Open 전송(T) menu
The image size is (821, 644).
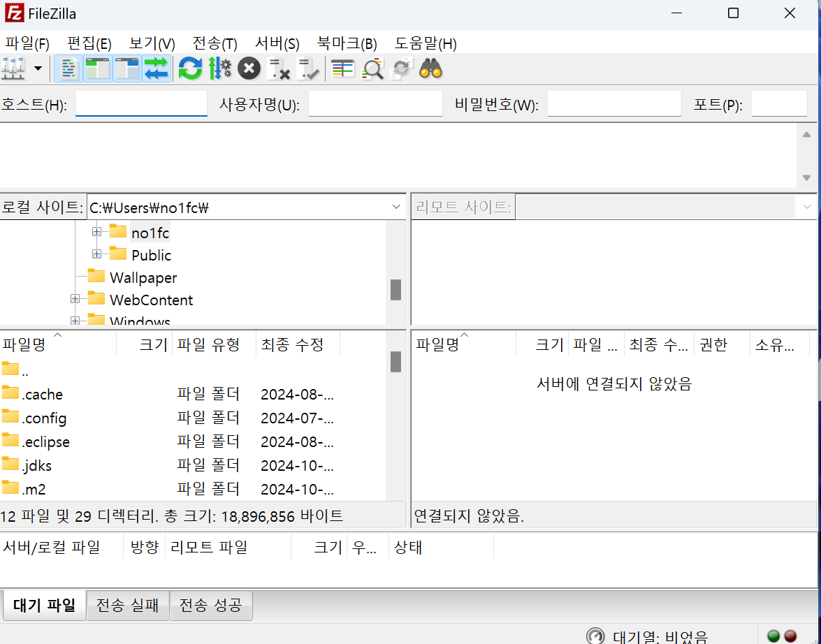[215, 43]
